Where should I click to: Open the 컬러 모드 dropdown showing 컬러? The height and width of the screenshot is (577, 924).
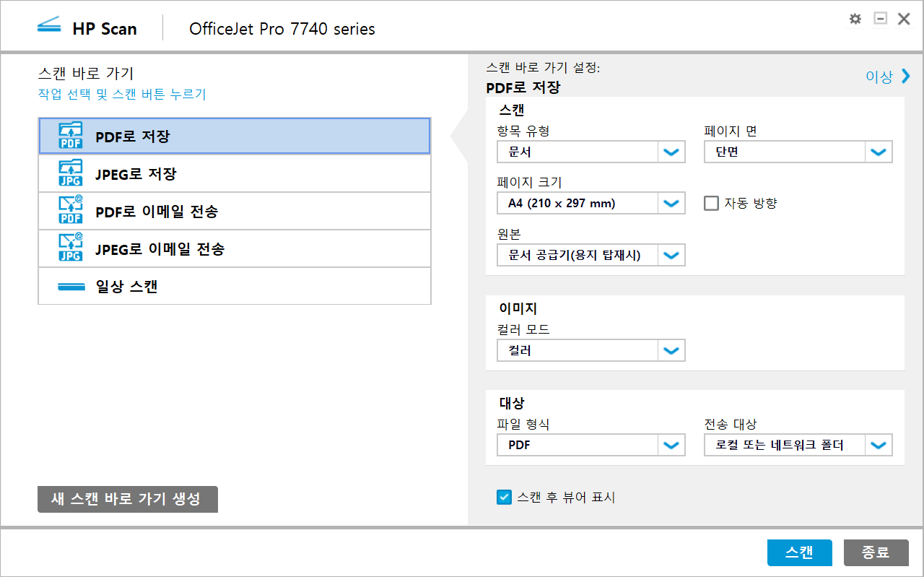click(591, 350)
